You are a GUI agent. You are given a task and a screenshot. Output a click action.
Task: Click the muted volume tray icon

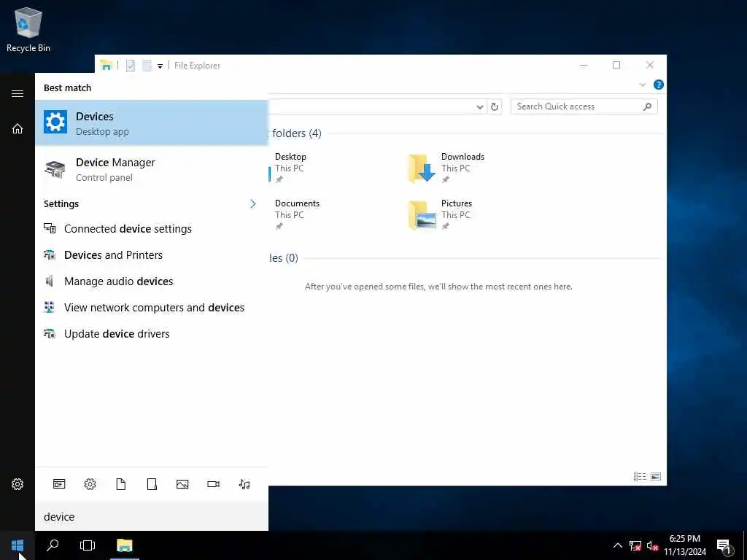pyautogui.click(x=652, y=546)
